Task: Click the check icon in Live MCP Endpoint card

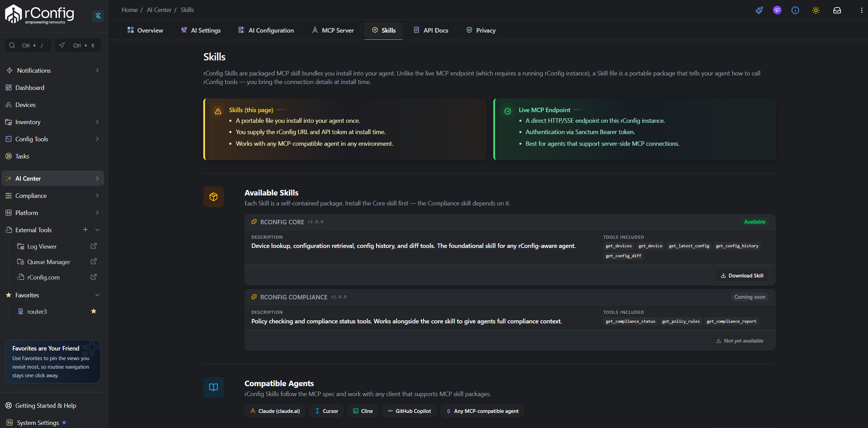Action: point(508,111)
